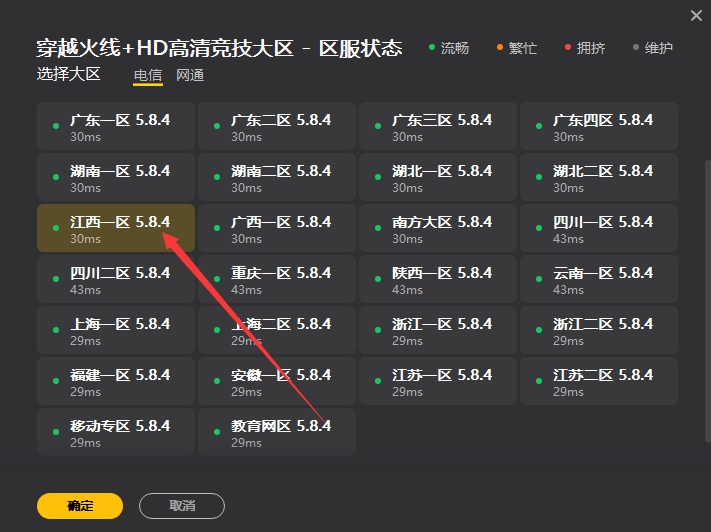The height and width of the screenshot is (532, 711).
Task: Select server 湖北一区 5.8.4
Action: click(438, 177)
